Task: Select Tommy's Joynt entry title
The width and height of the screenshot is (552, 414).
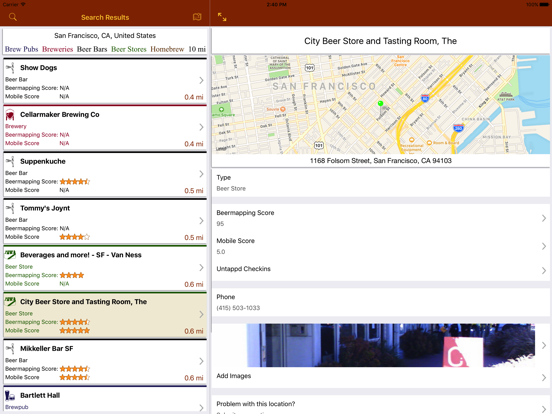Action: (x=45, y=208)
